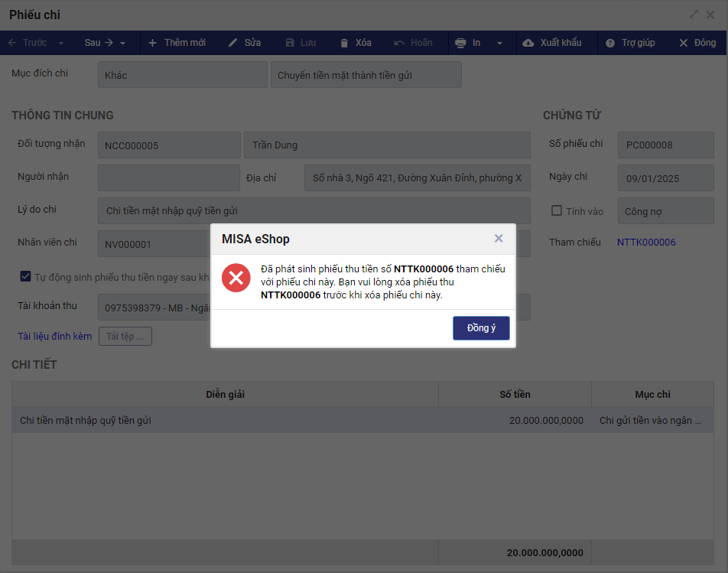Click the Số phiếu chi PC000008 field
The height and width of the screenshot is (573, 728).
pos(665,145)
